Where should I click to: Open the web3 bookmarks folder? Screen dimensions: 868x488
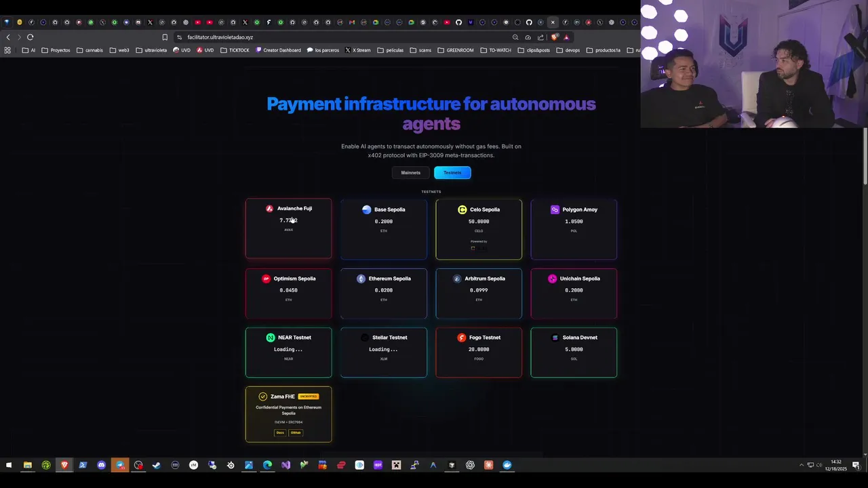click(x=119, y=50)
